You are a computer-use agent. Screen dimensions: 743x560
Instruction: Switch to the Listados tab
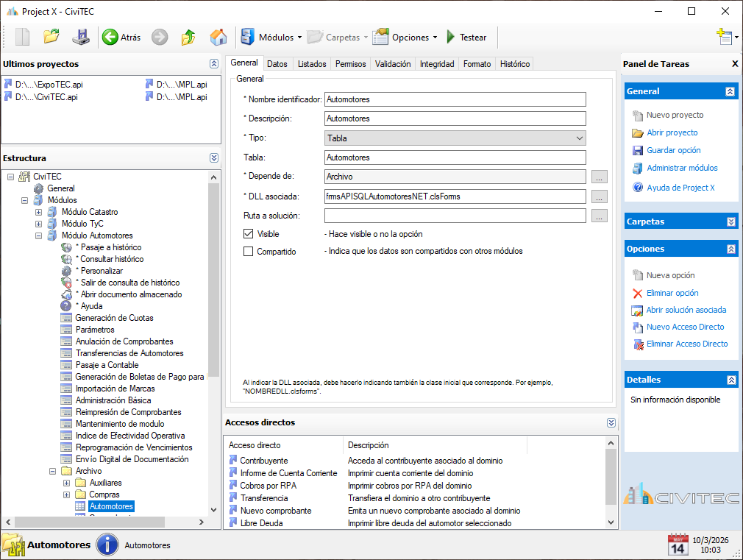point(312,64)
